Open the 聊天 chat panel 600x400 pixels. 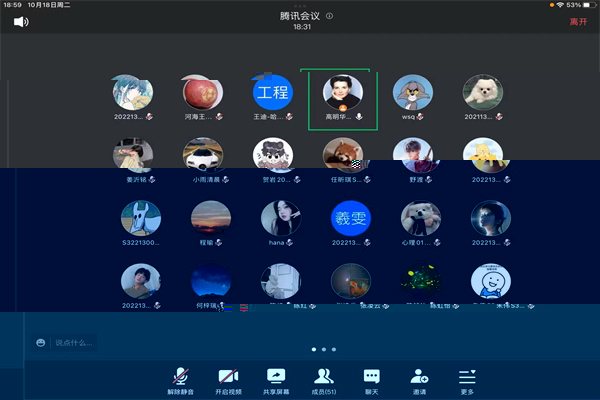pyautogui.click(x=372, y=381)
